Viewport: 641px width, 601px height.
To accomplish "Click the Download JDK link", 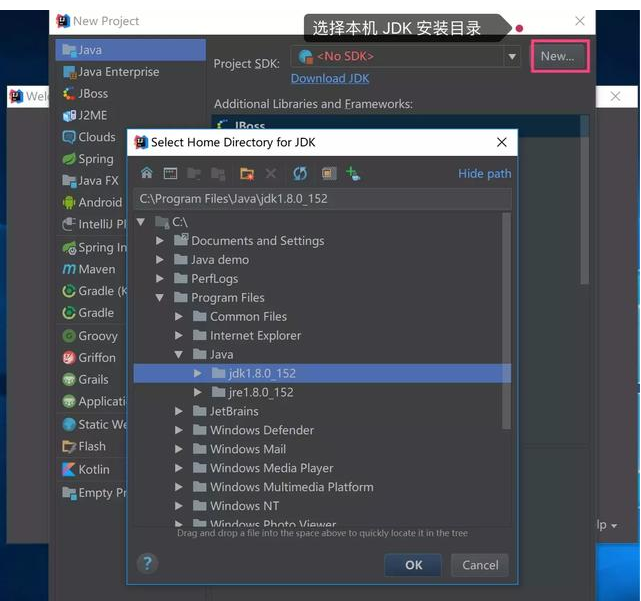I will pos(330,79).
